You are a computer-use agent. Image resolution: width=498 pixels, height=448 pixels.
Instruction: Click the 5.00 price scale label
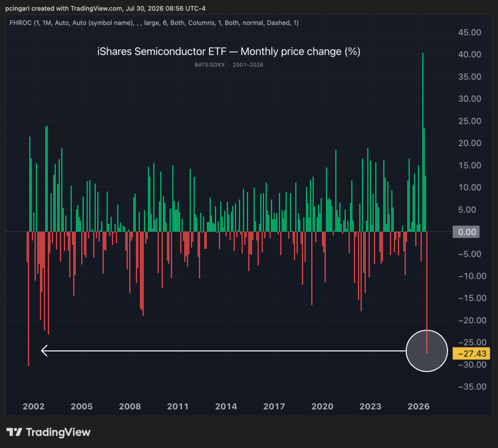point(467,210)
